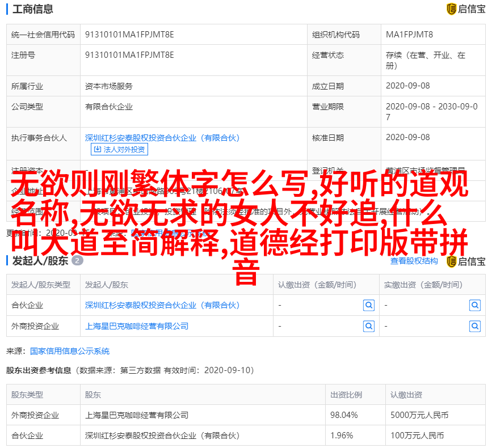Click label 统一社会信用代码

[43, 35]
